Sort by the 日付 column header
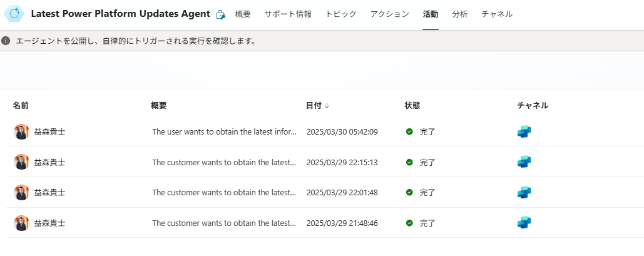 coord(317,106)
